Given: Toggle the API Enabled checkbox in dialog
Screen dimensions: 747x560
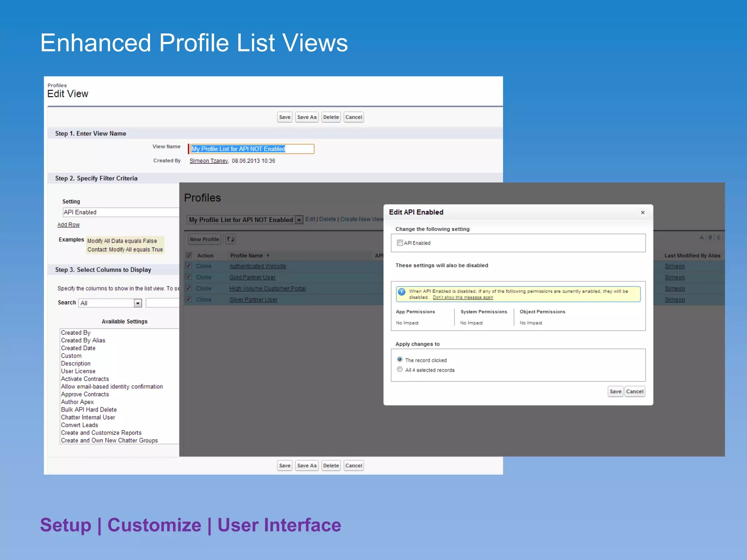Looking at the screenshot, I should (400, 243).
